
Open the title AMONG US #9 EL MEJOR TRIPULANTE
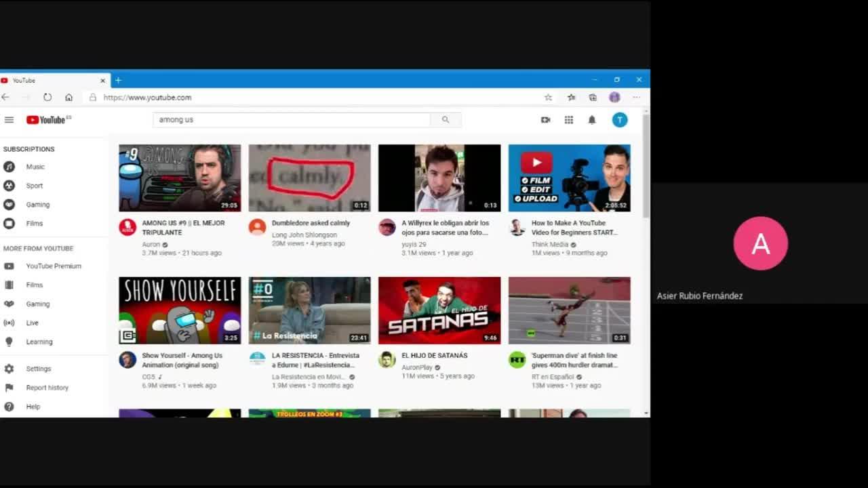183,228
